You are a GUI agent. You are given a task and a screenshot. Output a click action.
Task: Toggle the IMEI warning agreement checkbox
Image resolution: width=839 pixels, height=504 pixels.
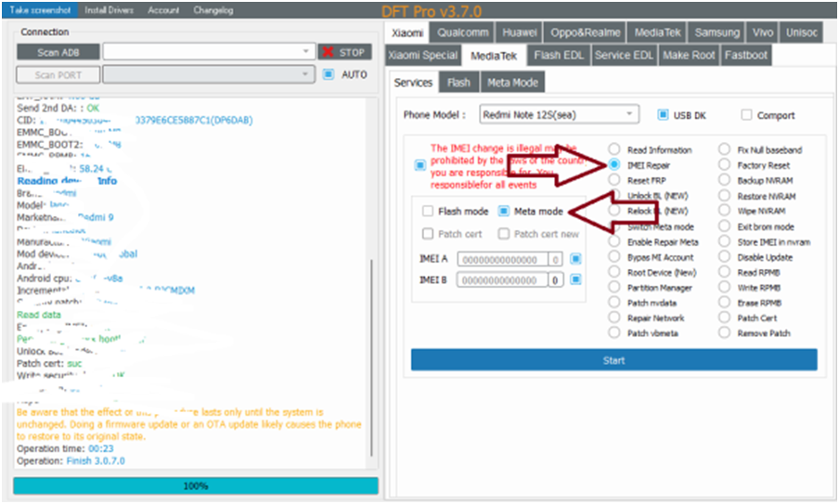click(x=420, y=165)
